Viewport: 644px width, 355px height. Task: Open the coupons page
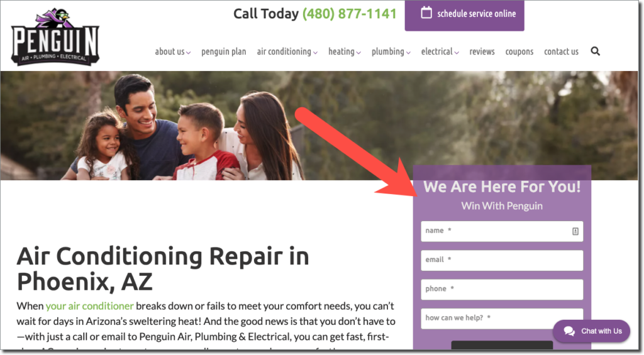coord(519,52)
